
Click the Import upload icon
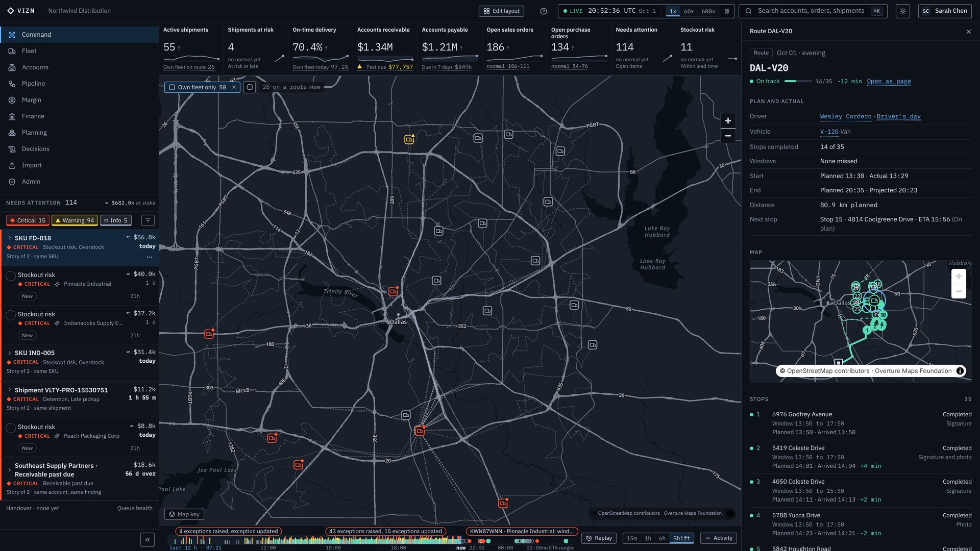coord(12,165)
